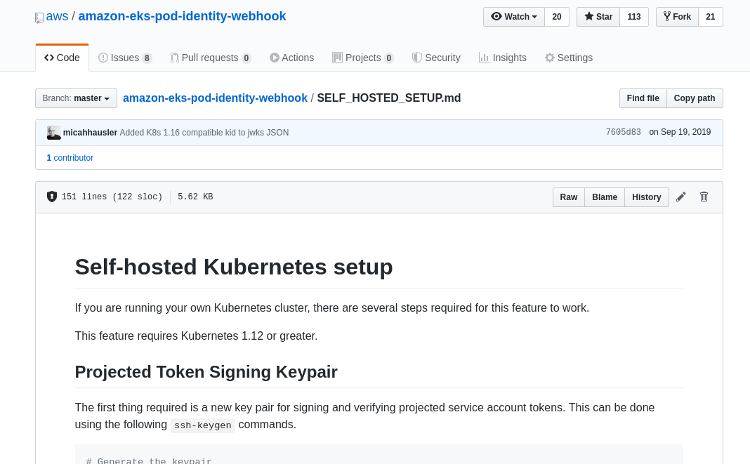Switch to the Issues tab
The width and height of the screenshot is (750, 464).
[x=125, y=58]
